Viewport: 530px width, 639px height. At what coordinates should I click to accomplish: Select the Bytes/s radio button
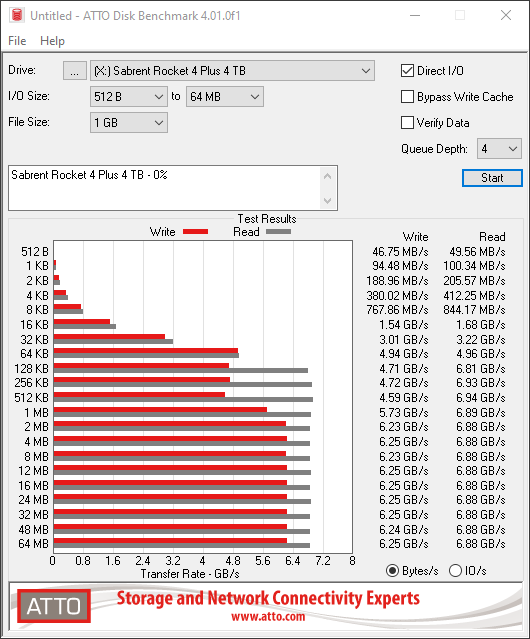pyautogui.click(x=392, y=571)
